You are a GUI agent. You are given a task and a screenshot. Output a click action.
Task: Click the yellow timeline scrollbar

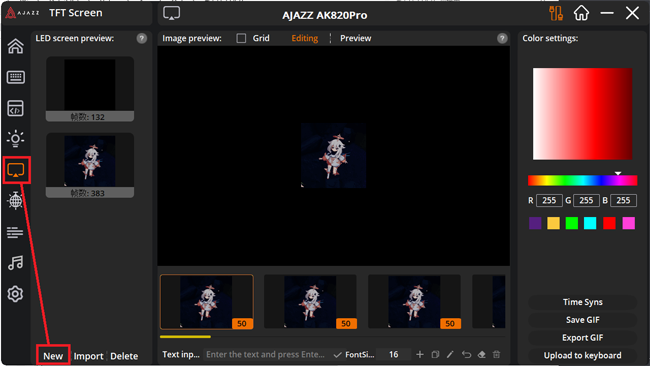coord(185,337)
